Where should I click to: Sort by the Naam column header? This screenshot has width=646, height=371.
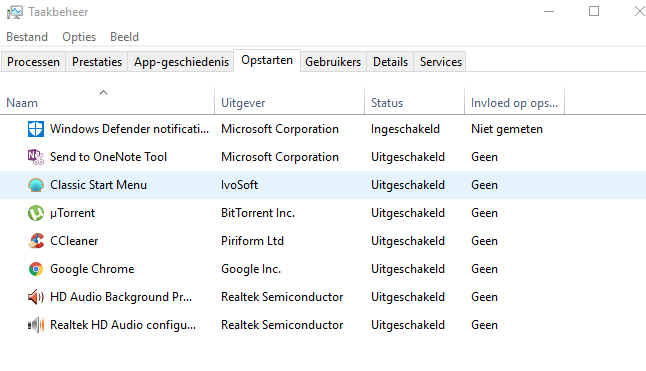click(107, 103)
